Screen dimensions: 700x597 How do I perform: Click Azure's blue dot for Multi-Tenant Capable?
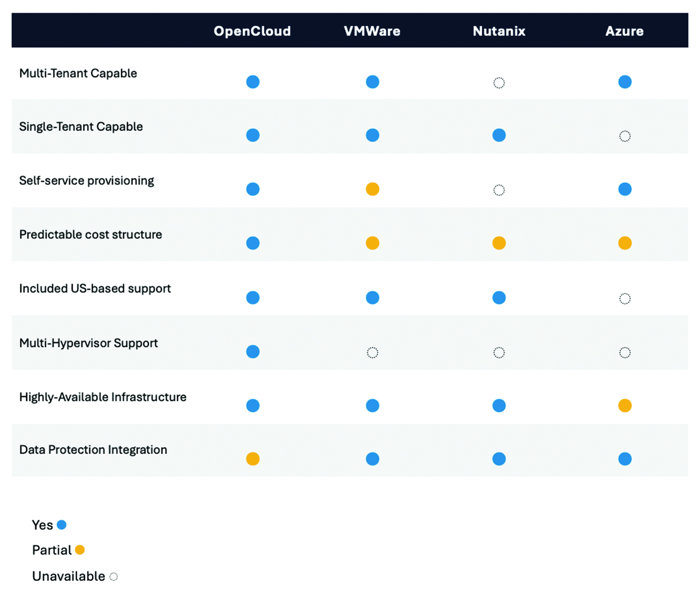coord(625,82)
